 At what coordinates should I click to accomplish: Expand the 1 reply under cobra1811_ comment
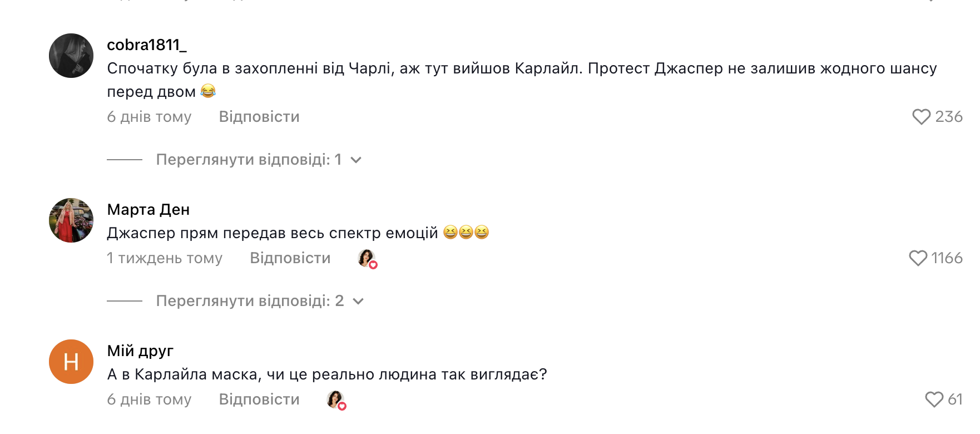coord(248,160)
